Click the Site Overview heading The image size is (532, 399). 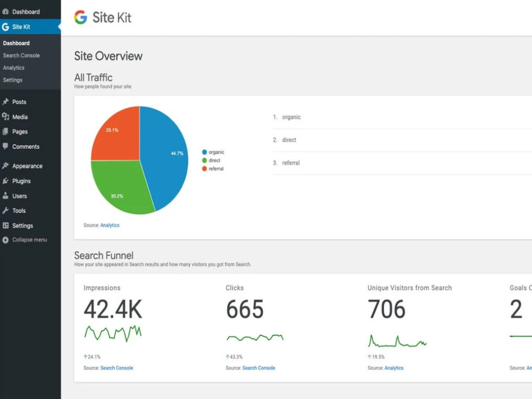coord(108,56)
